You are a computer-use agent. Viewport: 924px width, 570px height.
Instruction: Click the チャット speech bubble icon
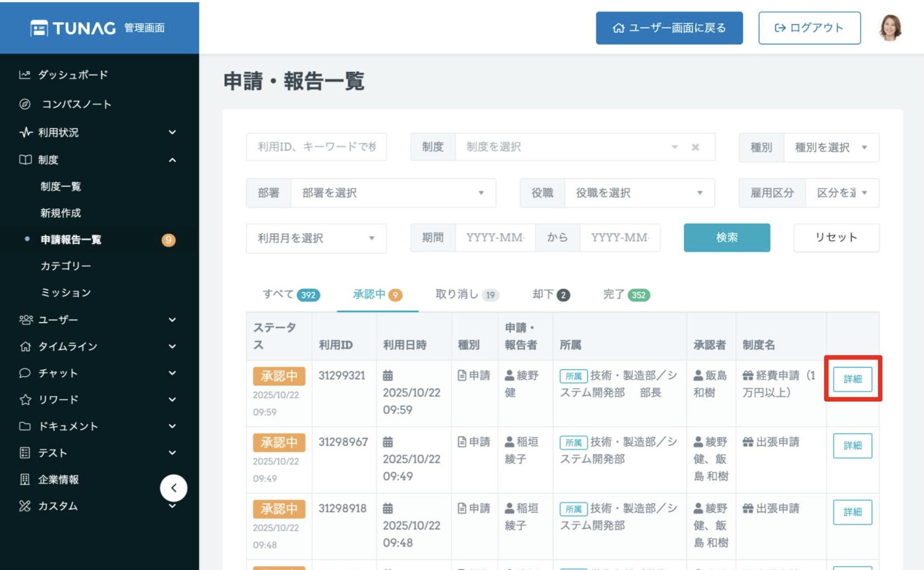click(24, 373)
